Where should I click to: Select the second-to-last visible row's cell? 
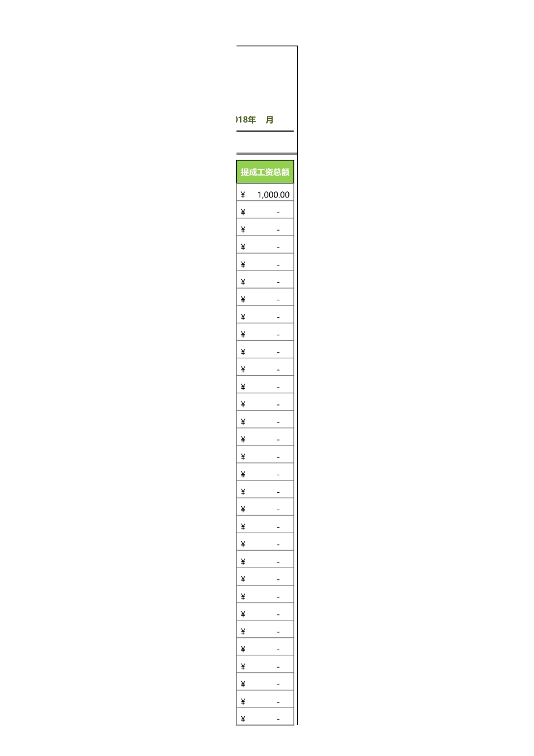pos(265,701)
